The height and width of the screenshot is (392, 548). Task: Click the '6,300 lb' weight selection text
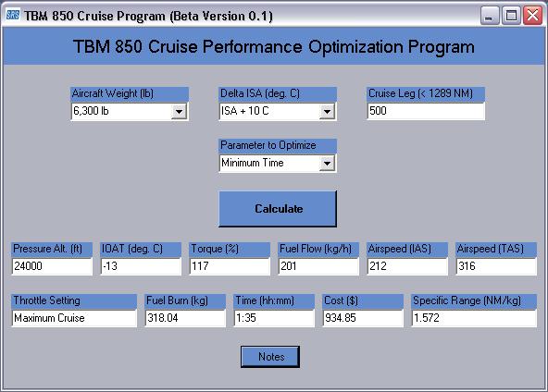(x=91, y=111)
